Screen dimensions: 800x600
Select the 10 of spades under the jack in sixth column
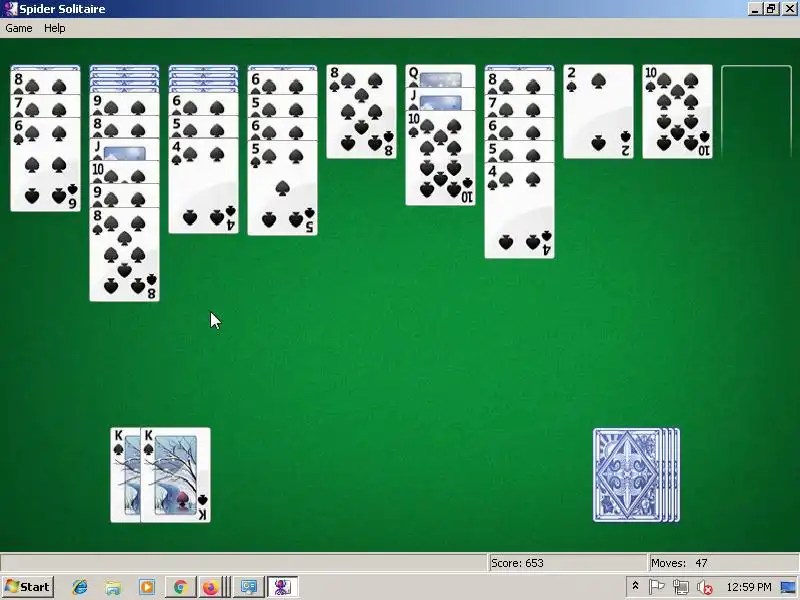click(440, 158)
